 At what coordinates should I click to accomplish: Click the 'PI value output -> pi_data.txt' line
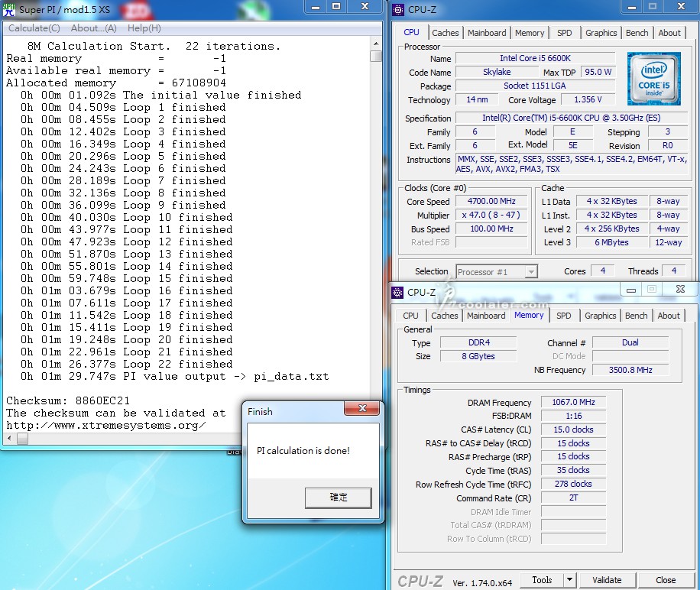pos(226,376)
